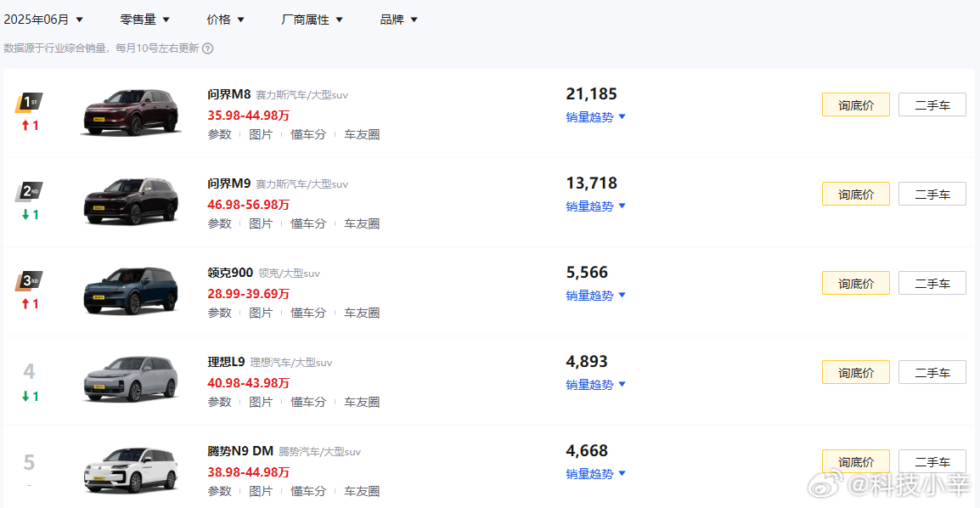Click 询底价 button for 腾势N9 DM
980x508 pixels.
[856, 462]
